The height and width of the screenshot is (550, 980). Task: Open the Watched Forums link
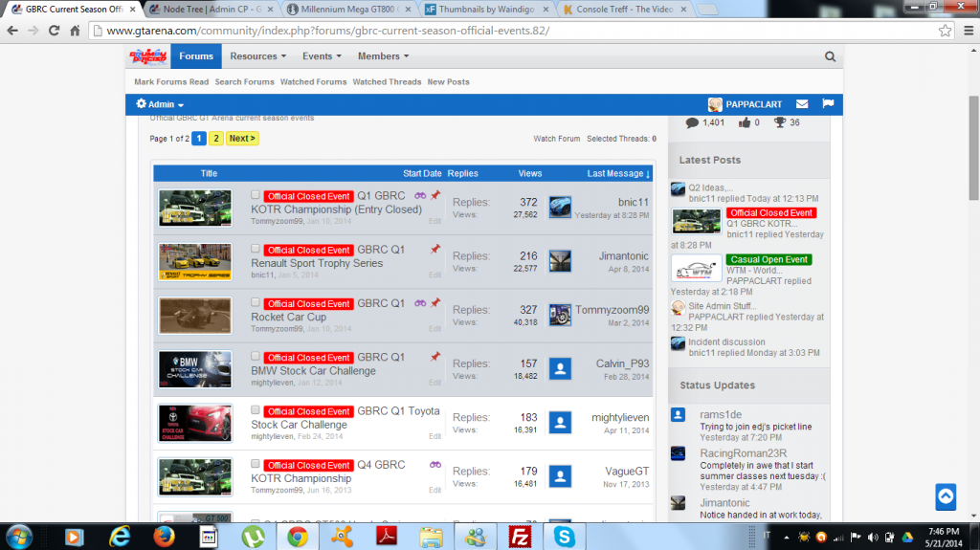click(313, 82)
